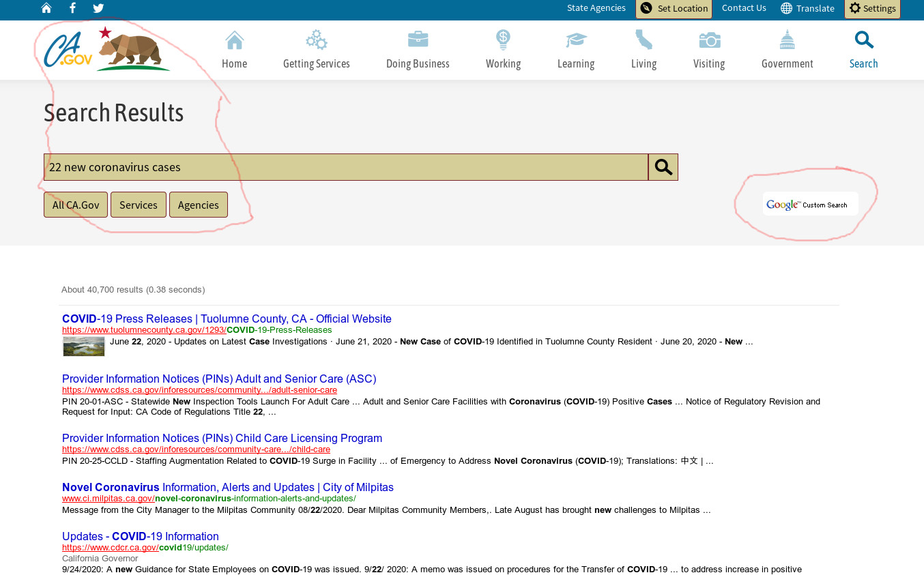Image resolution: width=924 pixels, height=575 pixels.
Task: Click the 'Search Results' page heading
Action: [114, 113]
